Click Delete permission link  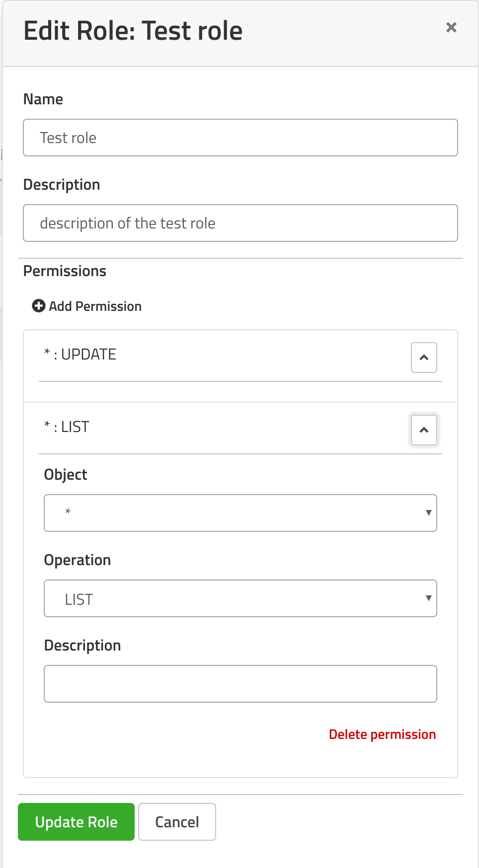(x=382, y=734)
